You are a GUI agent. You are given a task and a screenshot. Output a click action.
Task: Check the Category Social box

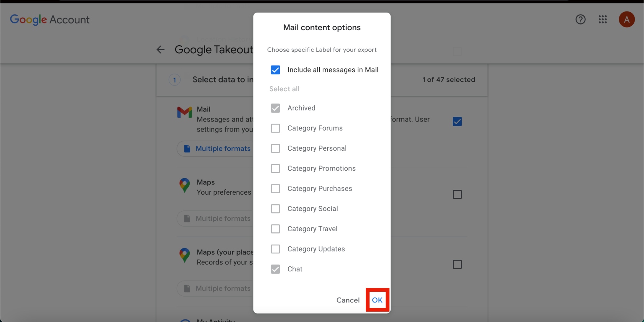pyautogui.click(x=275, y=209)
